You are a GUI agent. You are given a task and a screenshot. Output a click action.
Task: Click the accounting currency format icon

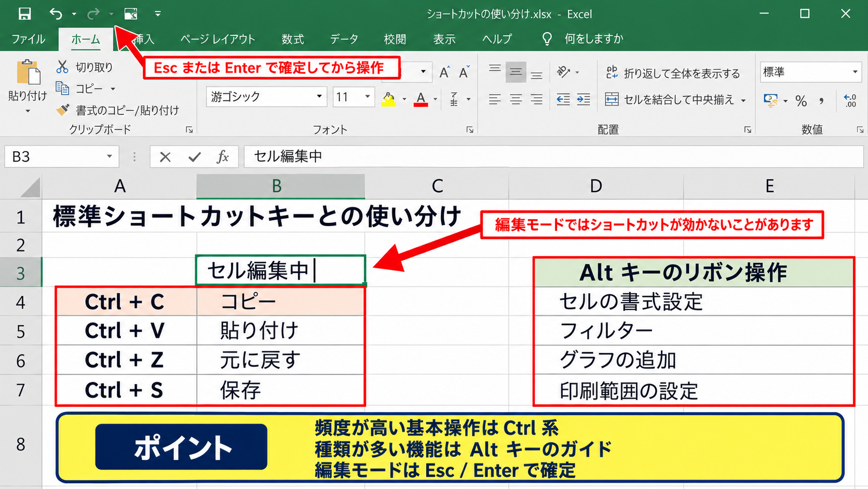[x=770, y=100]
